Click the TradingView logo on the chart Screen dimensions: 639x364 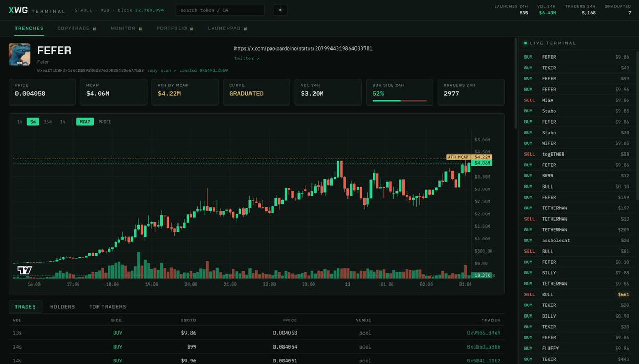pyautogui.click(x=25, y=270)
